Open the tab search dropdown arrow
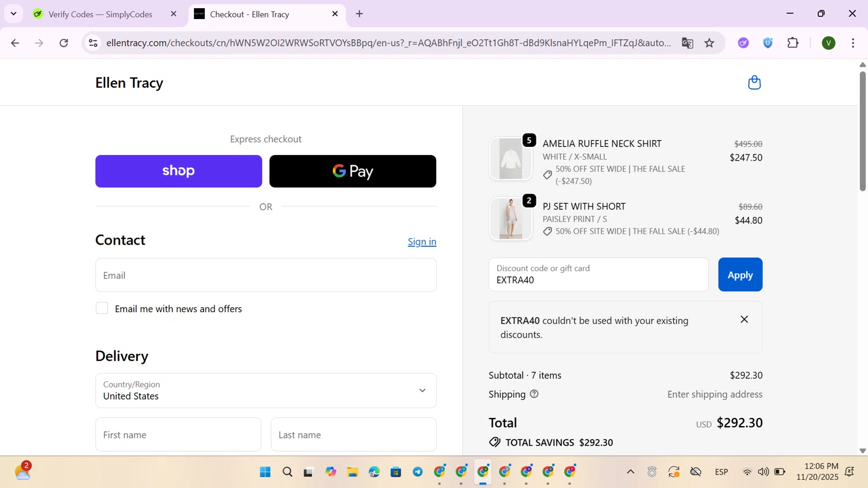 [x=13, y=14]
